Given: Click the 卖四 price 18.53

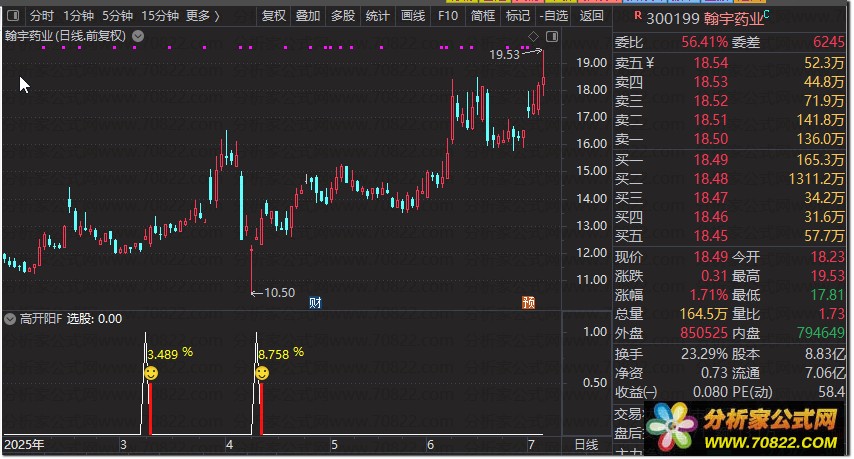Looking at the screenshot, I should [x=711, y=82].
